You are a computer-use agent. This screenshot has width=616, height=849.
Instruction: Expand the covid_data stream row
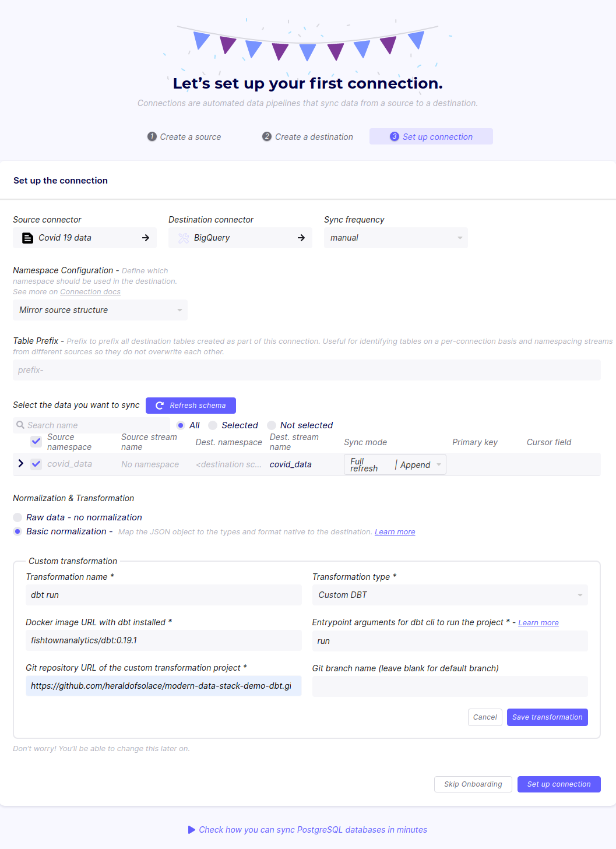pyautogui.click(x=21, y=464)
